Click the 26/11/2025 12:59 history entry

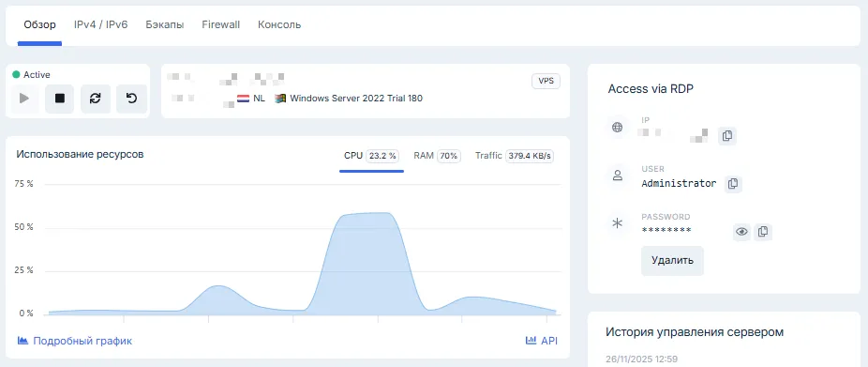[641, 359]
